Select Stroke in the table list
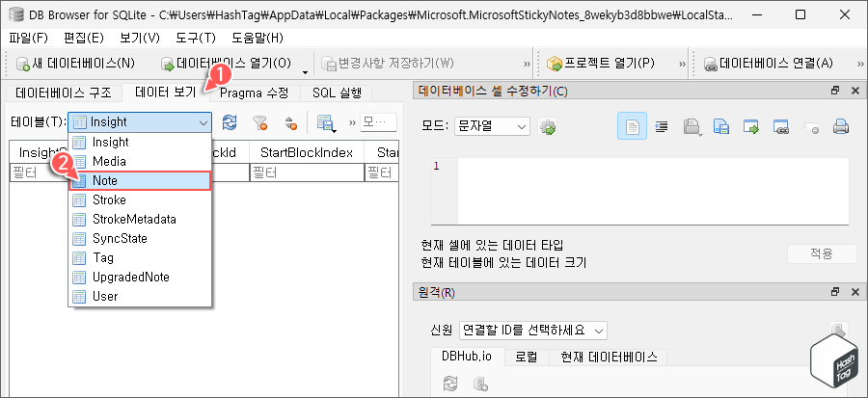This screenshot has height=398, width=868. [x=140, y=200]
